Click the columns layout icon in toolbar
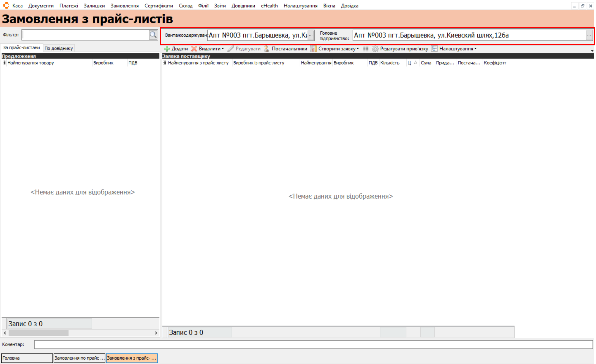 [366, 49]
